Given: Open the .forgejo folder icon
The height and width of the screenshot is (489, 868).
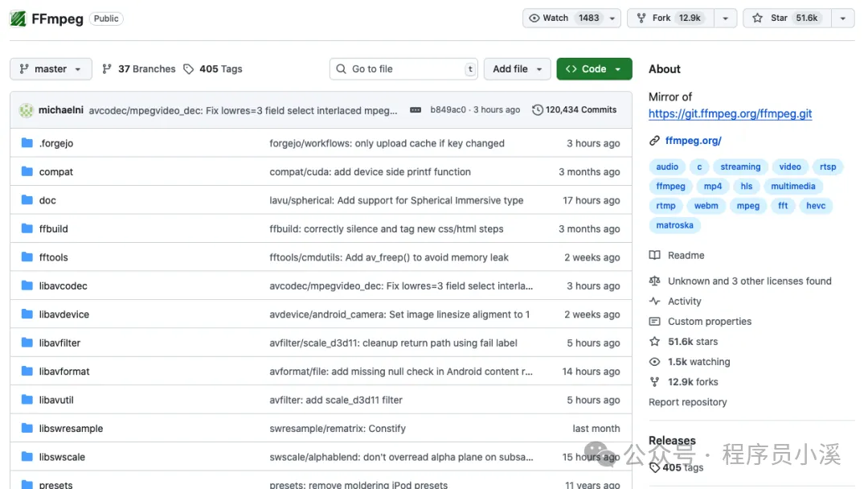Looking at the screenshot, I should 27,143.
